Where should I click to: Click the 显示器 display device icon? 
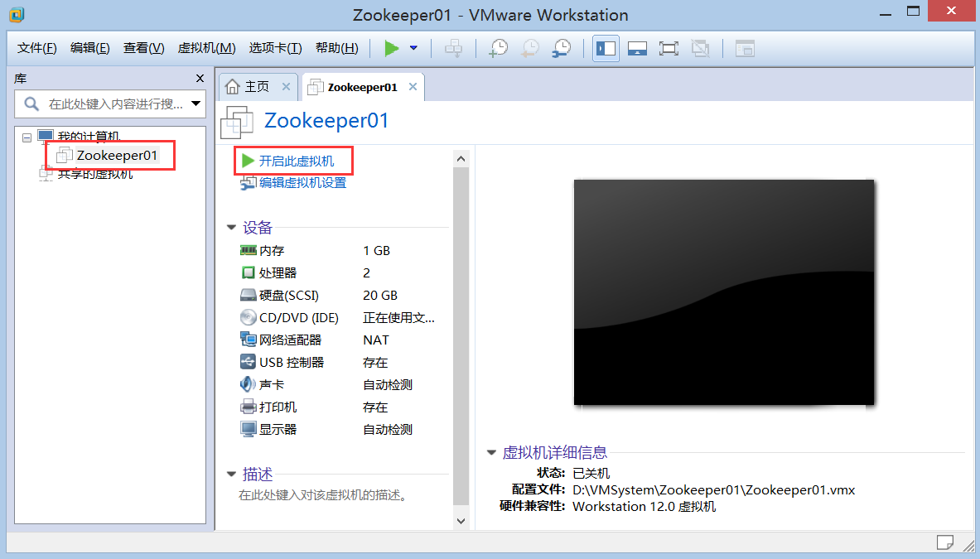249,430
